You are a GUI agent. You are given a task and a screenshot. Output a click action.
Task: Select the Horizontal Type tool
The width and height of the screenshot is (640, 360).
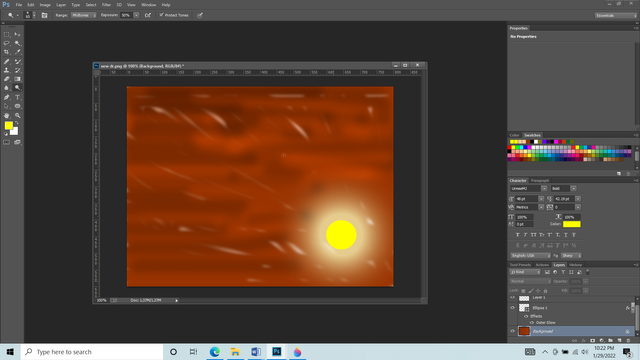pyautogui.click(x=18, y=97)
